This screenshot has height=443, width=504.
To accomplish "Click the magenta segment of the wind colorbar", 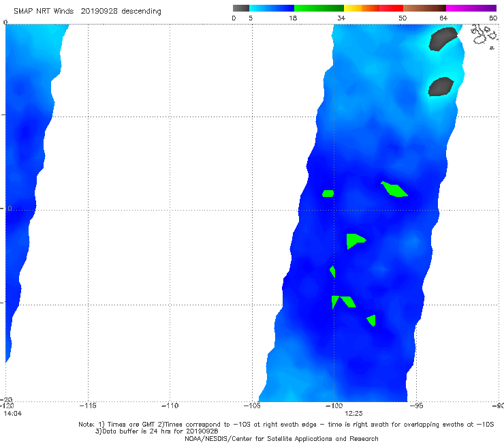I will click(x=471, y=8).
